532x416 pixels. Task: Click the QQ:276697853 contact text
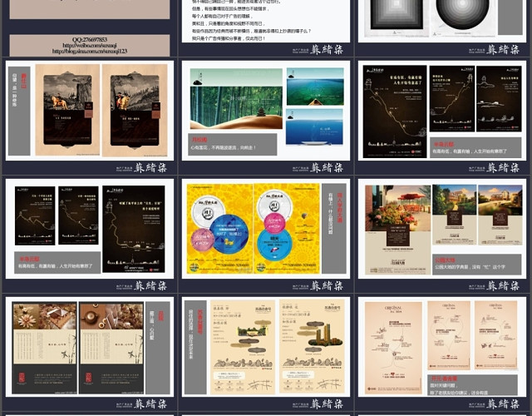click(x=90, y=39)
